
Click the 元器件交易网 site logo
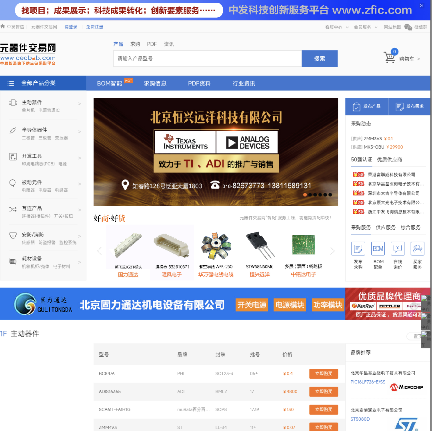pos(28,53)
